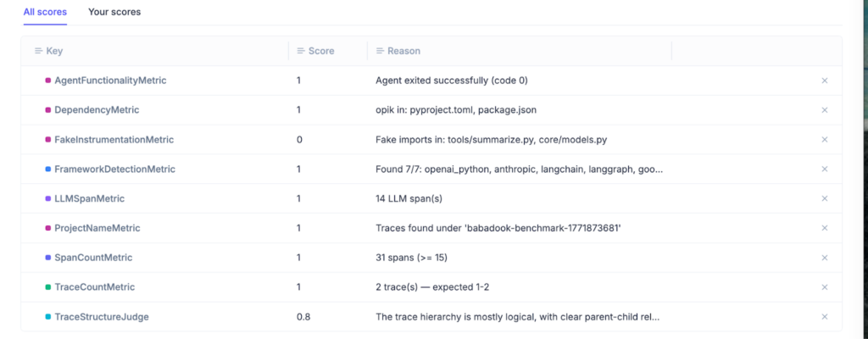This screenshot has height=339, width=868.
Task: Click the FrameworkDetectionMetric truncated reason
Action: click(519, 169)
